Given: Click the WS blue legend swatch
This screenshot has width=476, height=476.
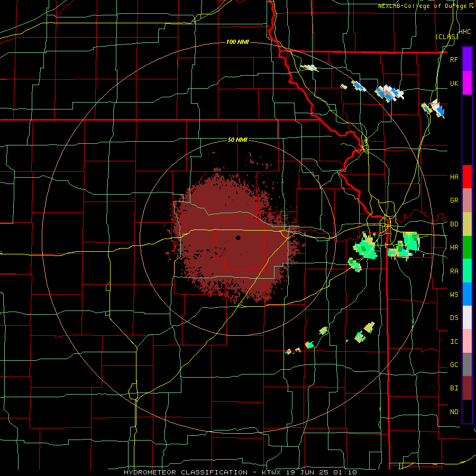Looking at the screenshot, I should coord(467,294).
